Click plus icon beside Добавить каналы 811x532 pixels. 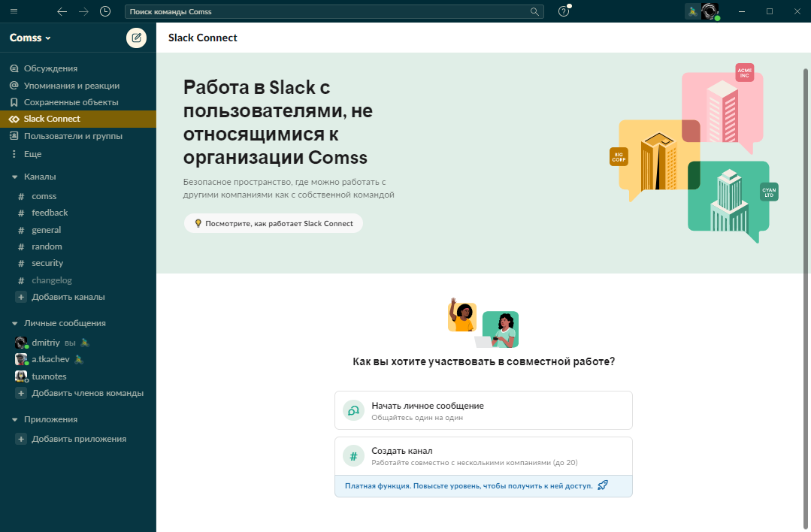click(x=21, y=297)
